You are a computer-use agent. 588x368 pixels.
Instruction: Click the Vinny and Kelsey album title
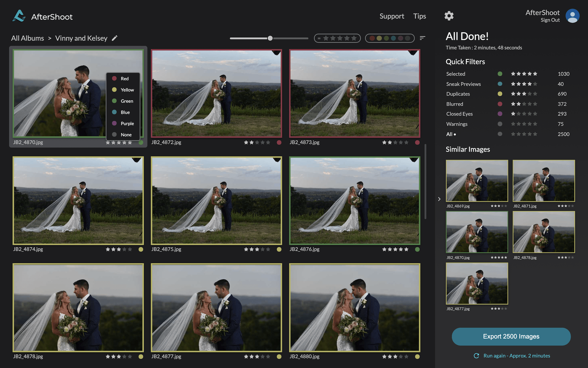pyautogui.click(x=81, y=38)
